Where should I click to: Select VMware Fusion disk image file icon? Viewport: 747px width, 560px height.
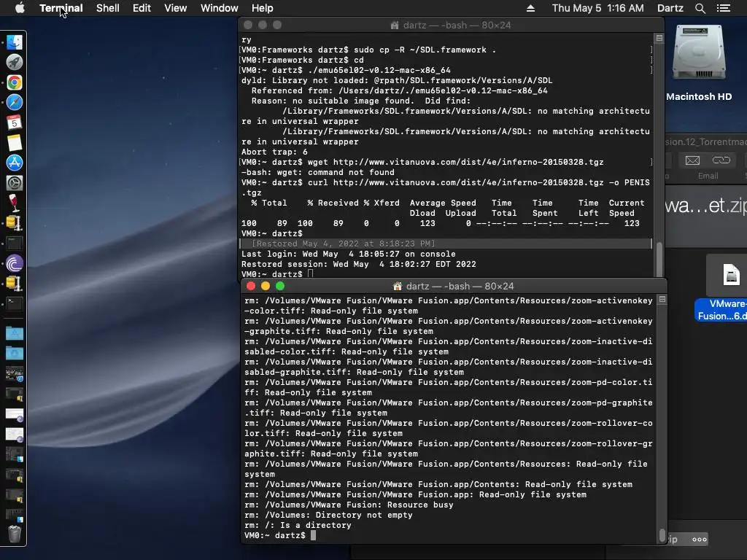[x=731, y=275]
